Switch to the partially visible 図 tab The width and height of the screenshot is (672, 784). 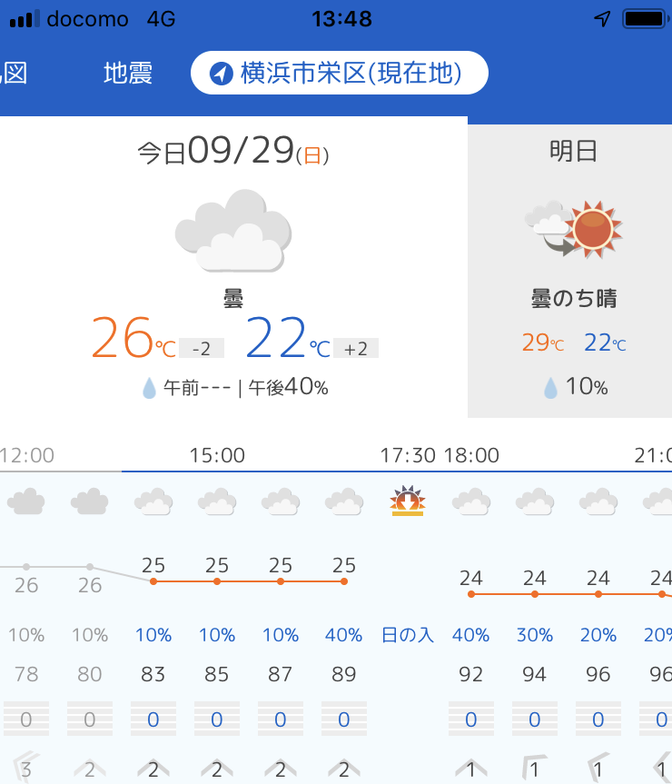pos(14,74)
